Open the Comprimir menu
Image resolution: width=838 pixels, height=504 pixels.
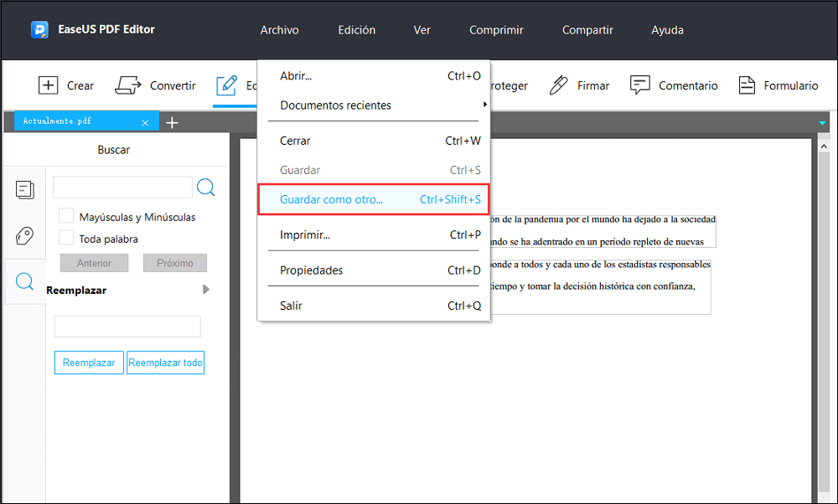(496, 30)
